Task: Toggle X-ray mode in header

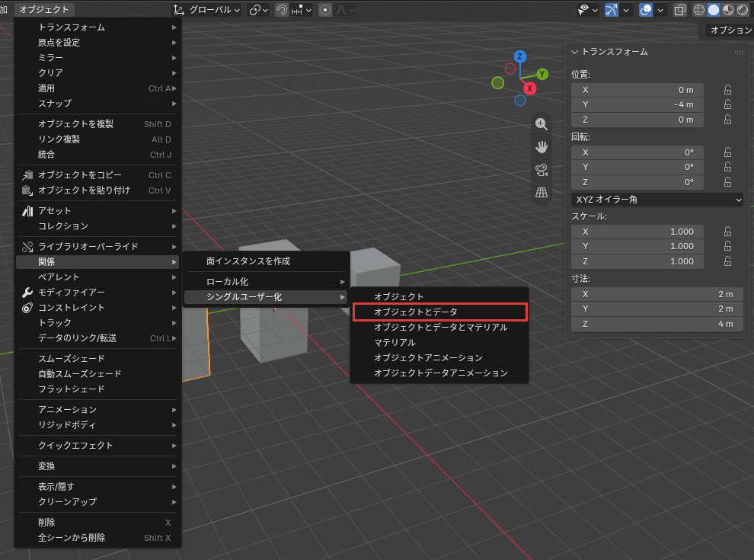Action: (x=679, y=10)
